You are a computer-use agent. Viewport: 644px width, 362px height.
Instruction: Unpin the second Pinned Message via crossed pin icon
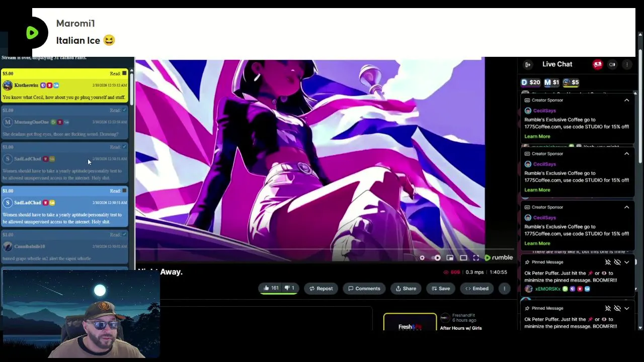point(608,308)
